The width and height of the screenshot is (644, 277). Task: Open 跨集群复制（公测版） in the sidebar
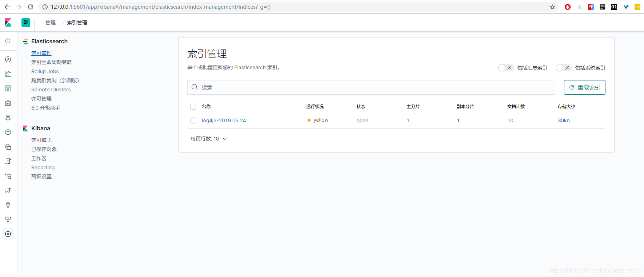click(55, 80)
